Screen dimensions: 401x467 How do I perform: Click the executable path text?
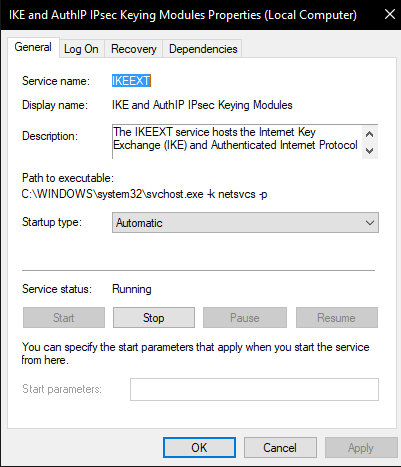(144, 194)
